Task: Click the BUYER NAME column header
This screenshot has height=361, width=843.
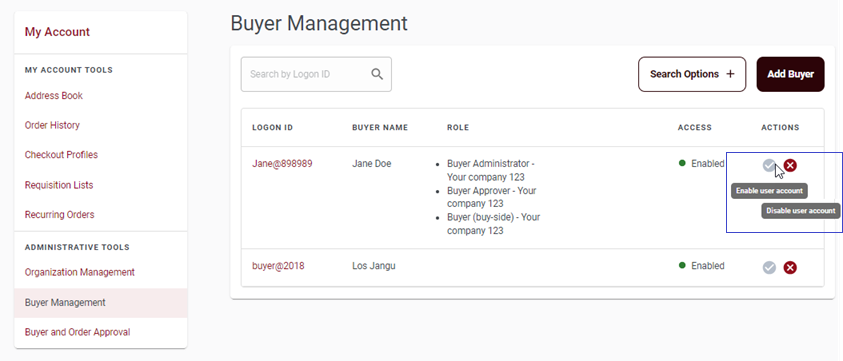Action: pos(380,128)
